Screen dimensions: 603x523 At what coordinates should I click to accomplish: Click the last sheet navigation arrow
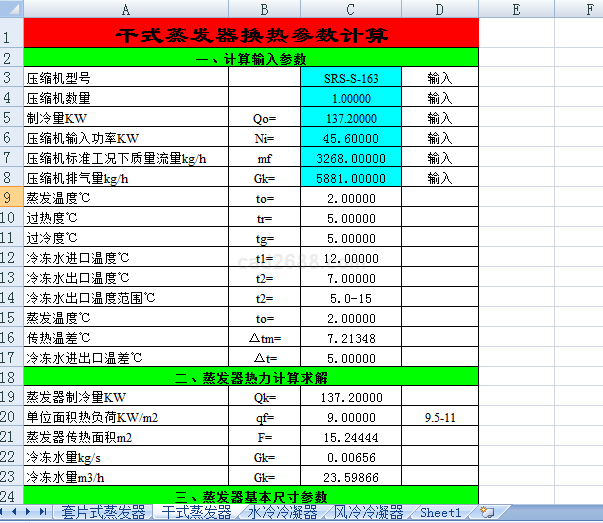coord(43,512)
